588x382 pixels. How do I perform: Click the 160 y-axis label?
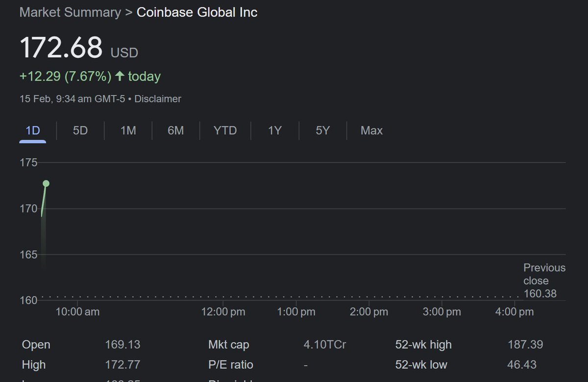29,300
